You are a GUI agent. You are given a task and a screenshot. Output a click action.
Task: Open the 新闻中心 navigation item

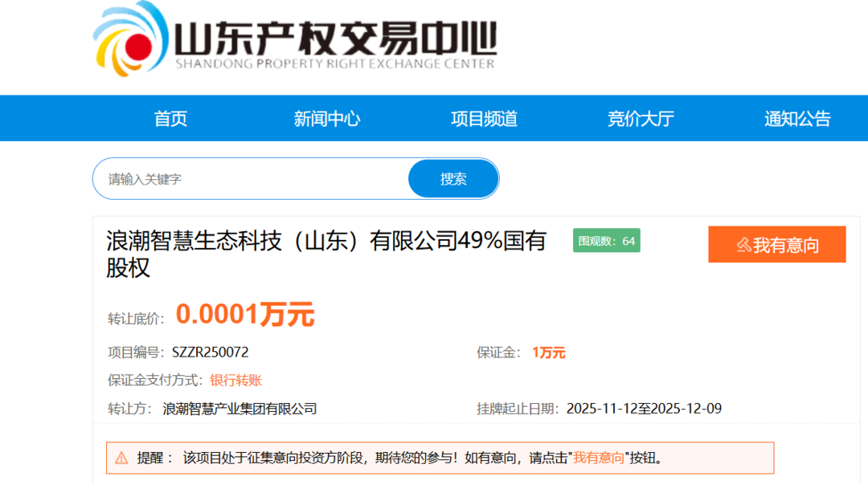point(326,119)
